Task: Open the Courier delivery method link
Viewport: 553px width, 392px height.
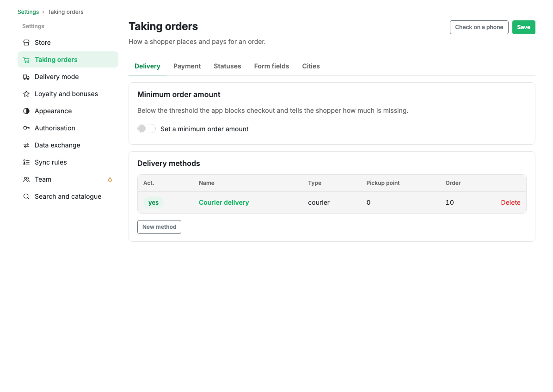Action: point(224,202)
